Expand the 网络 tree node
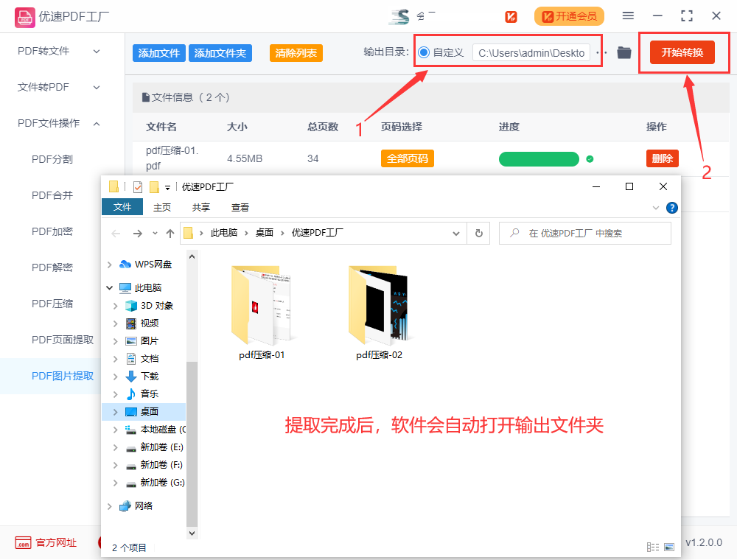This screenshot has width=737, height=560. (110, 506)
